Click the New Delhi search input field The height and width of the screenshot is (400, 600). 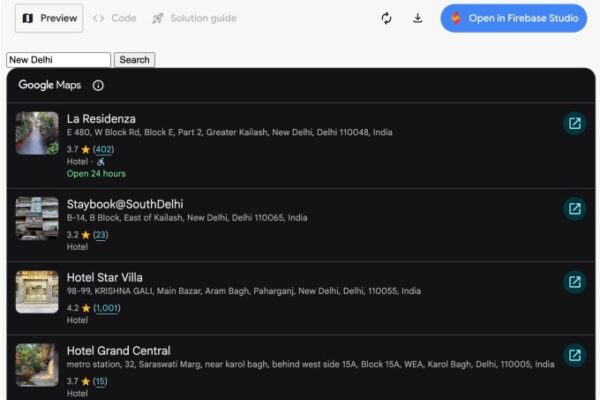pos(58,60)
